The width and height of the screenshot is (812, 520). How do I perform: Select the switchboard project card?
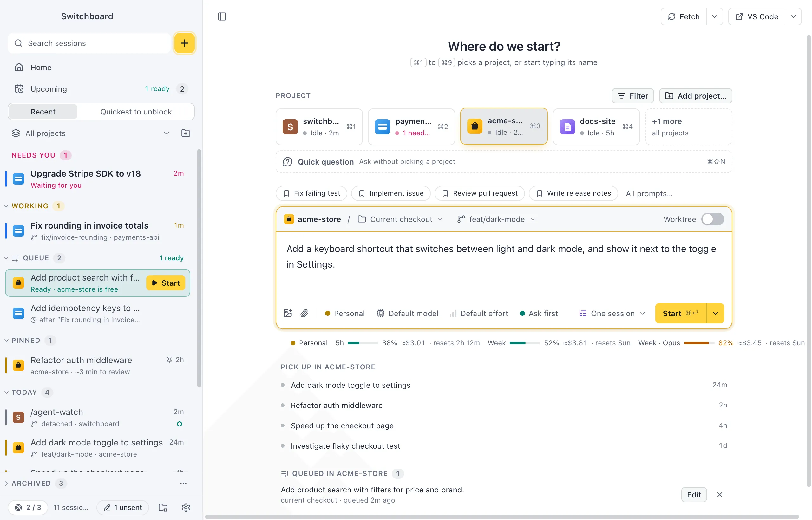click(319, 127)
